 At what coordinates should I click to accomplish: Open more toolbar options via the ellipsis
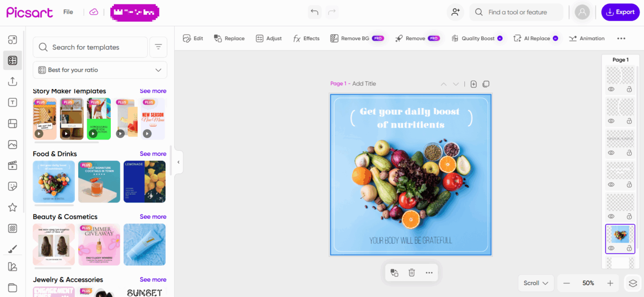pyautogui.click(x=621, y=38)
